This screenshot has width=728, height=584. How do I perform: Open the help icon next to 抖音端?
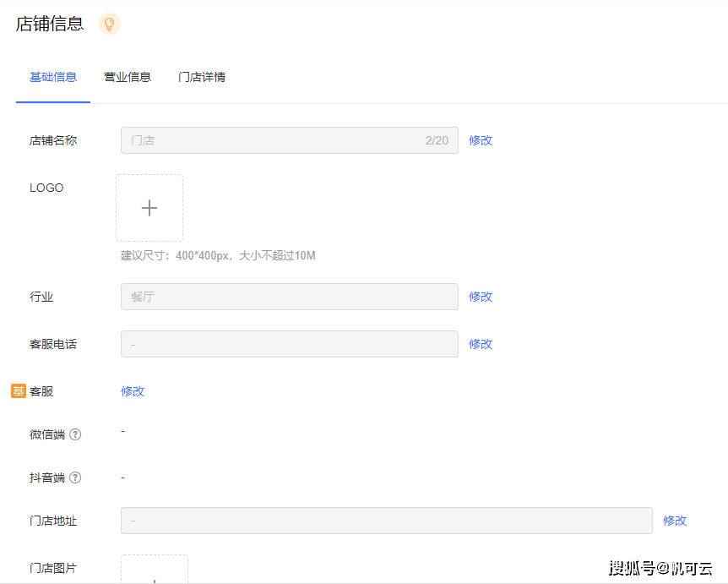click(76, 478)
